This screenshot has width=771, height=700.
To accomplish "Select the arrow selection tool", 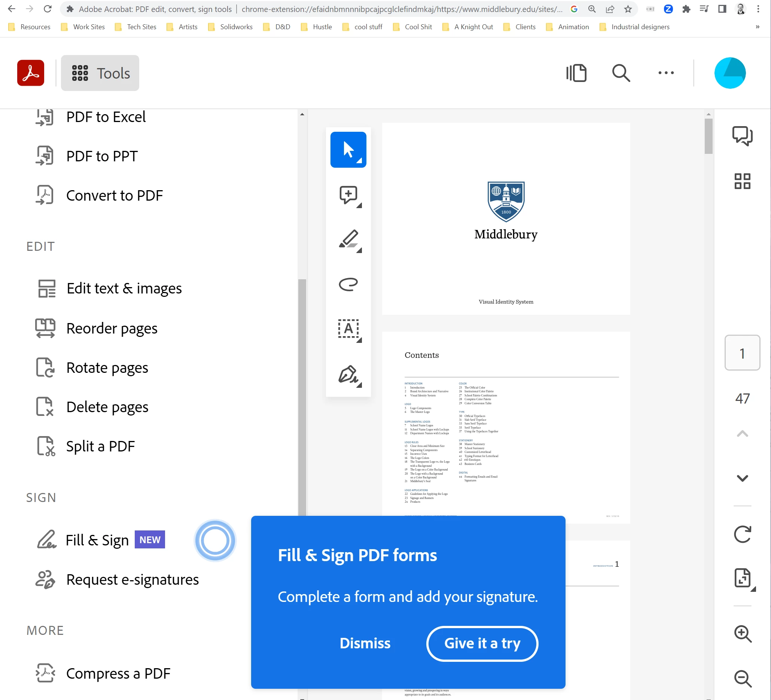I will pos(348,150).
